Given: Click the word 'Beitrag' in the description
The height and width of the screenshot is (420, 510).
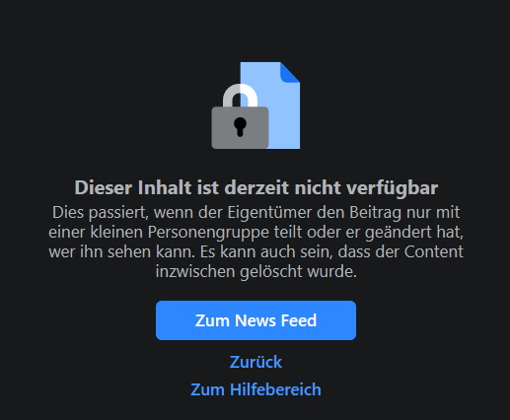Looking at the screenshot, I should coord(375,213).
